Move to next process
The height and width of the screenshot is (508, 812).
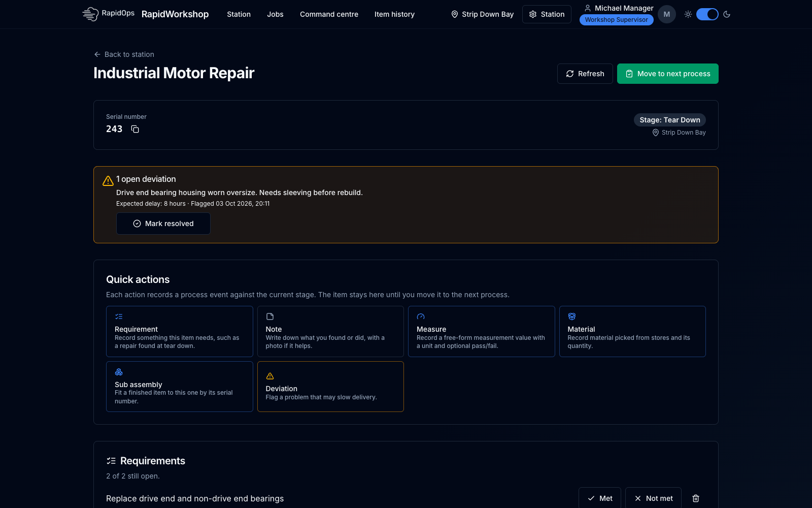pos(667,74)
